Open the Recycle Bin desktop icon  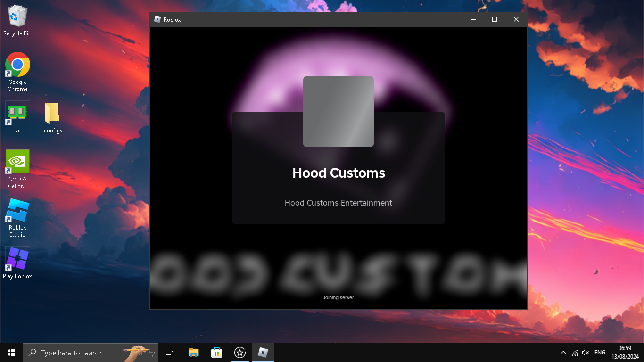(17, 21)
